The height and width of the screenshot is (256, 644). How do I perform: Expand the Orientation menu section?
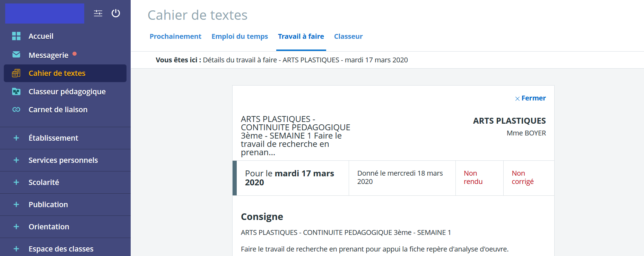(x=65, y=227)
